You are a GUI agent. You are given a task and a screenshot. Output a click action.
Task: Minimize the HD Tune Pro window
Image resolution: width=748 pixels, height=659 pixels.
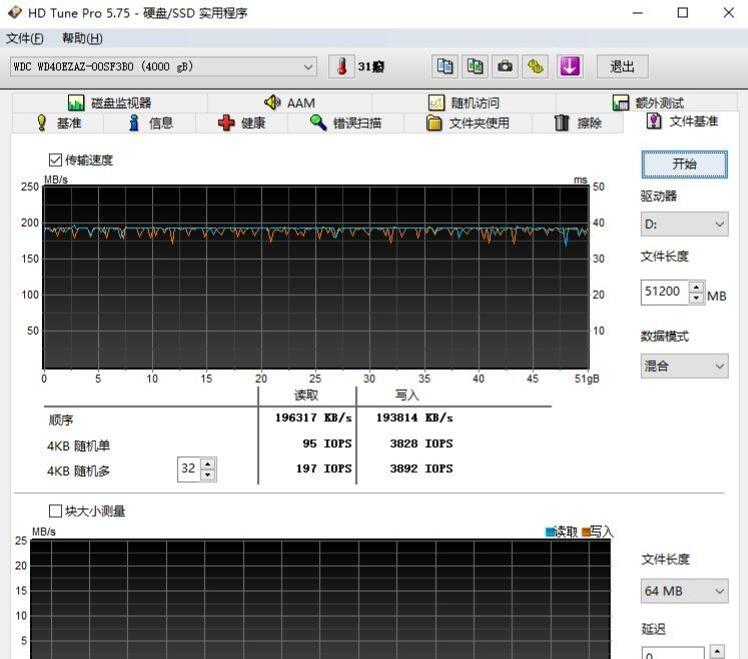(x=637, y=13)
